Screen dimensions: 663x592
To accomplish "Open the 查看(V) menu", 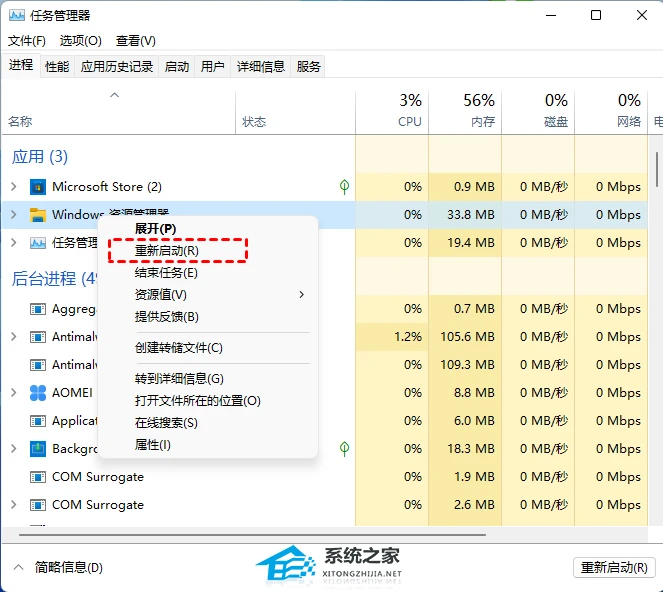I will tap(136, 41).
